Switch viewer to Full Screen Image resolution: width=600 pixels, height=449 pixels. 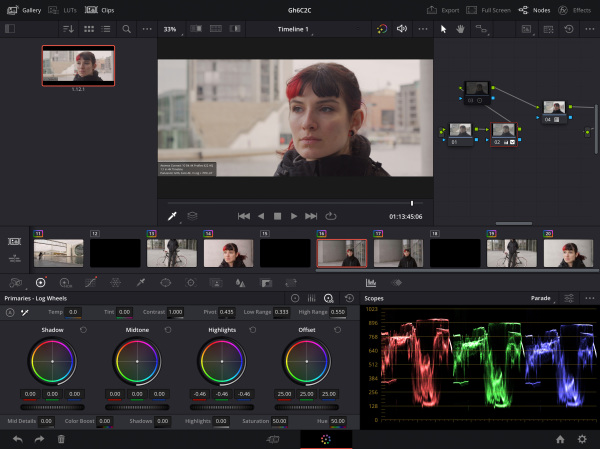pos(488,10)
